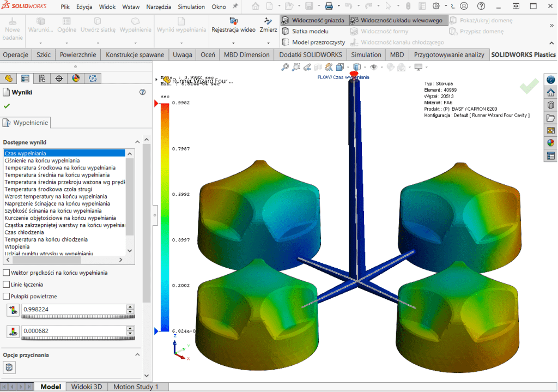Enable the Linie łączenia checkbox
558x392 pixels.
pyautogui.click(x=6, y=285)
